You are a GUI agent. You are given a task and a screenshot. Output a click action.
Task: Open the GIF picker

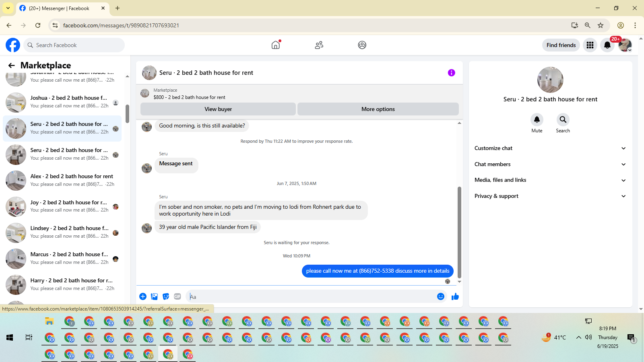(178, 296)
